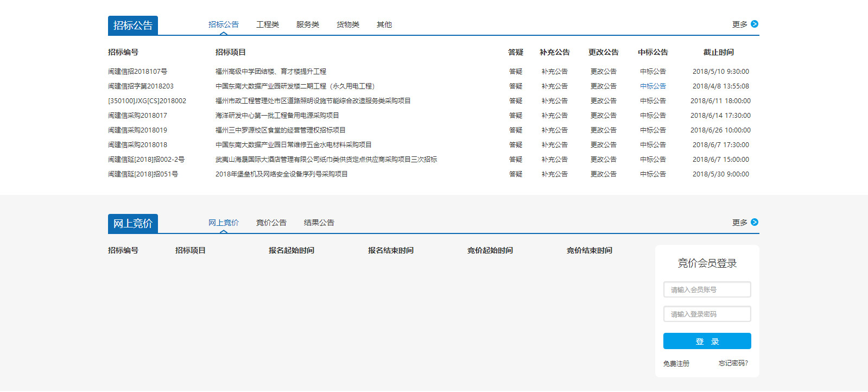868x392 pixels.
Task: Open the 结果公告 tab
Action: point(319,223)
